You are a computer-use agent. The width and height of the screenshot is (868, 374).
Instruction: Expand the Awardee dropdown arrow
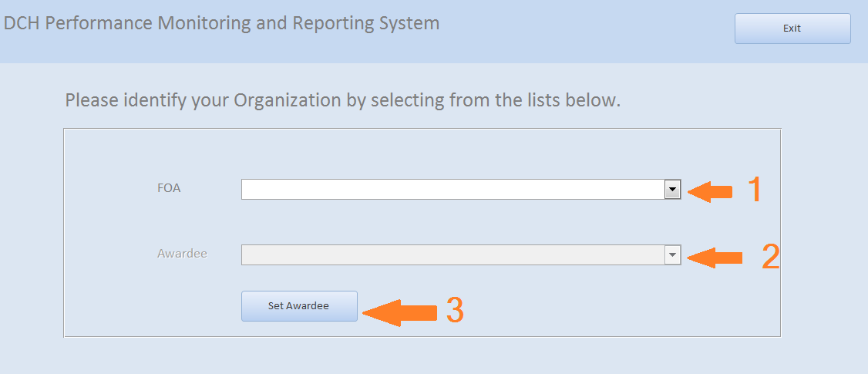tap(673, 254)
